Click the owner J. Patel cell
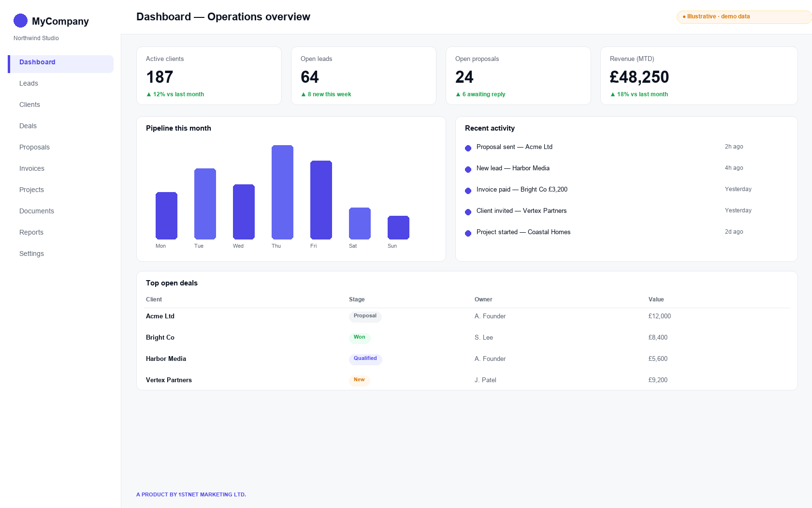This screenshot has height=508, width=812. tap(485, 380)
